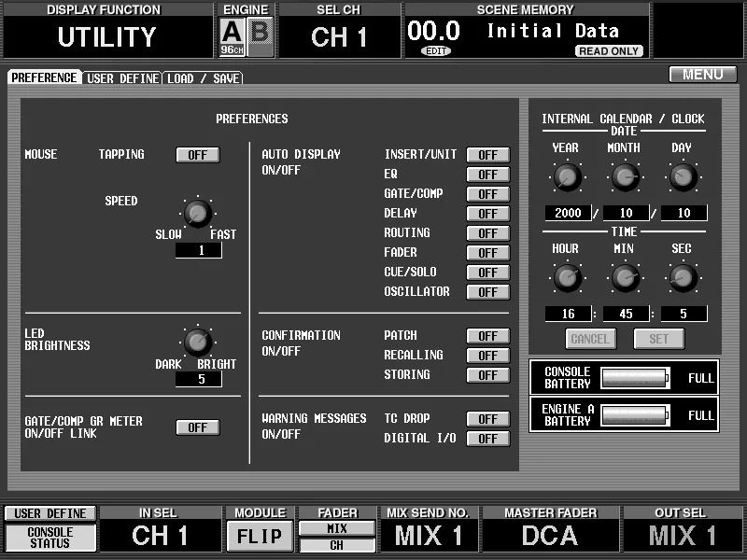
Task: Toggle Patch confirmation
Action: click(487, 336)
